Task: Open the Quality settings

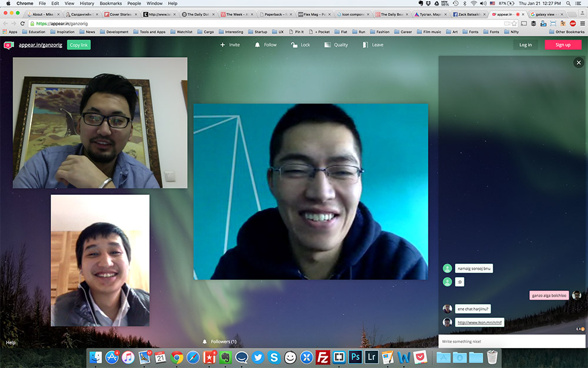Action: [336, 45]
